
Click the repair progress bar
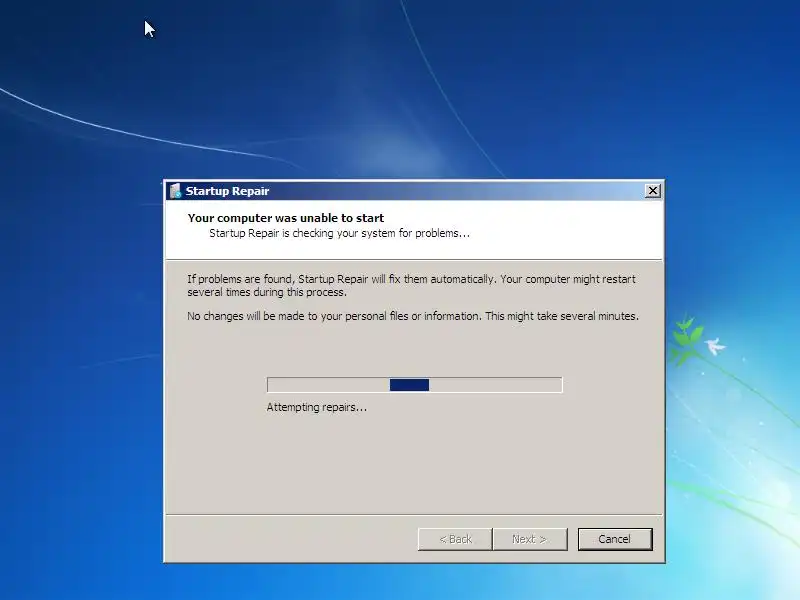414,385
